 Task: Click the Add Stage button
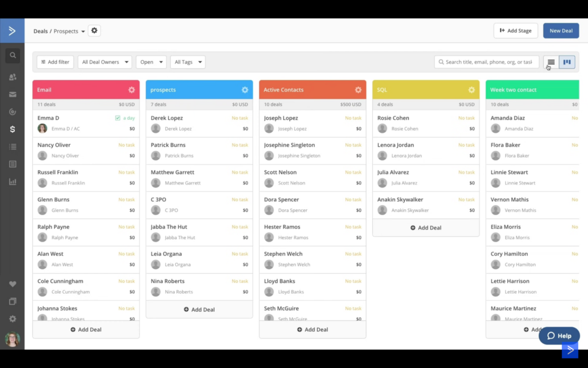click(516, 31)
